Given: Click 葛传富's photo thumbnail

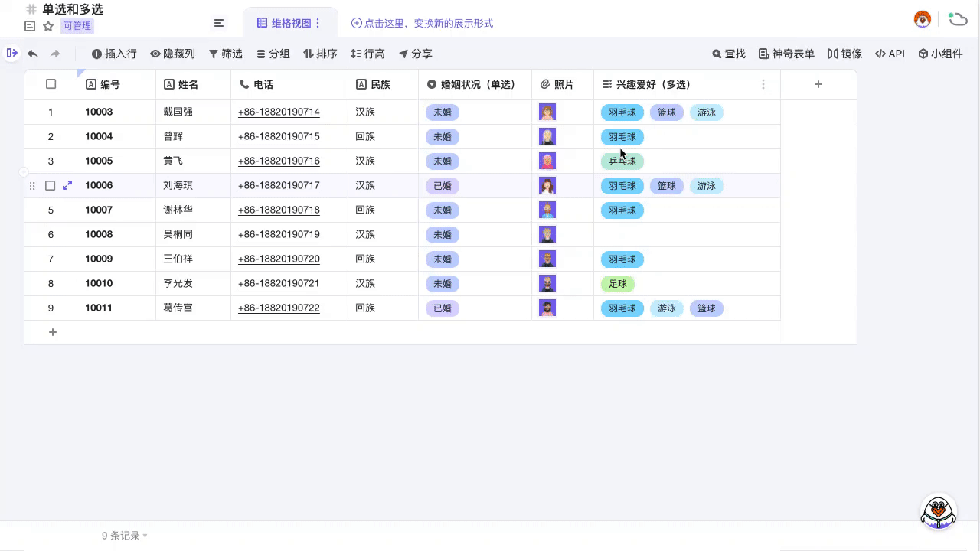Looking at the screenshot, I should click(x=547, y=308).
